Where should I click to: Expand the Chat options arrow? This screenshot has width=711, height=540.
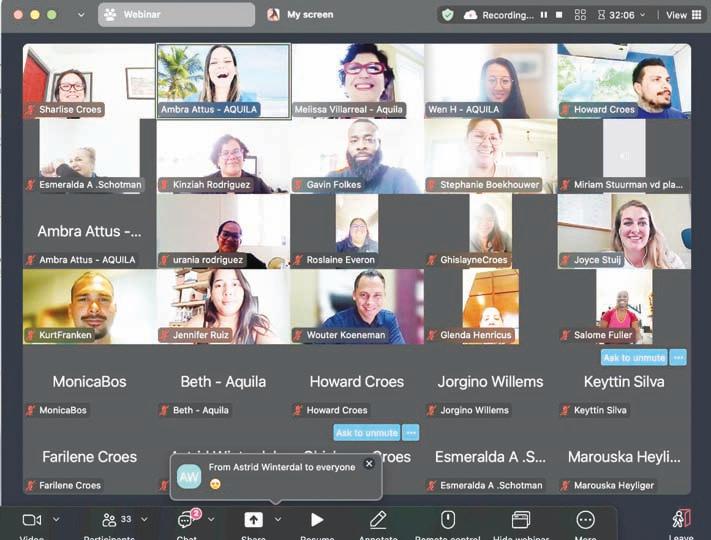tap(211, 519)
